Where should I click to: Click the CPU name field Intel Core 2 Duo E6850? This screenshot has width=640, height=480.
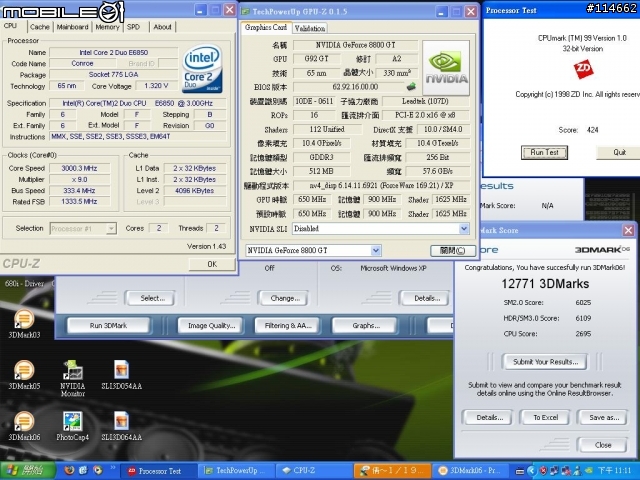[113, 52]
